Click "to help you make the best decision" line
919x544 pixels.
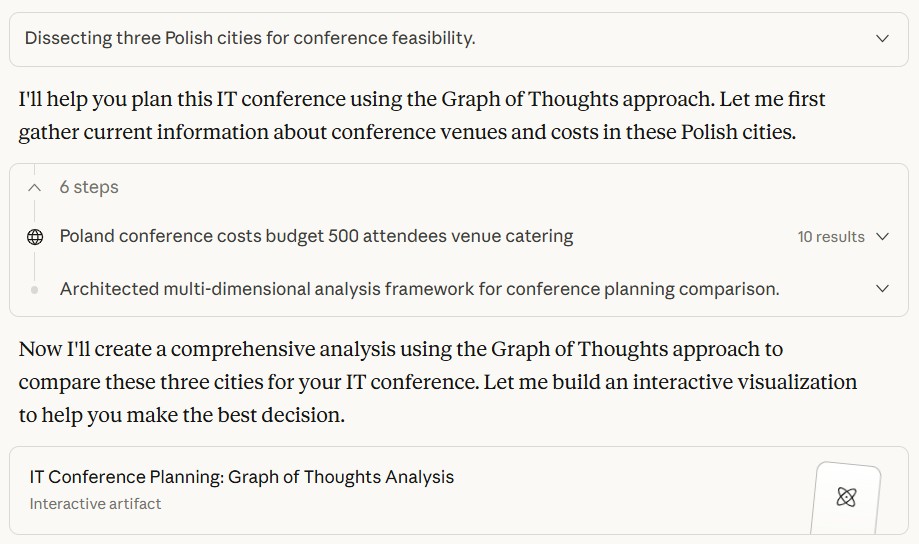(x=181, y=415)
